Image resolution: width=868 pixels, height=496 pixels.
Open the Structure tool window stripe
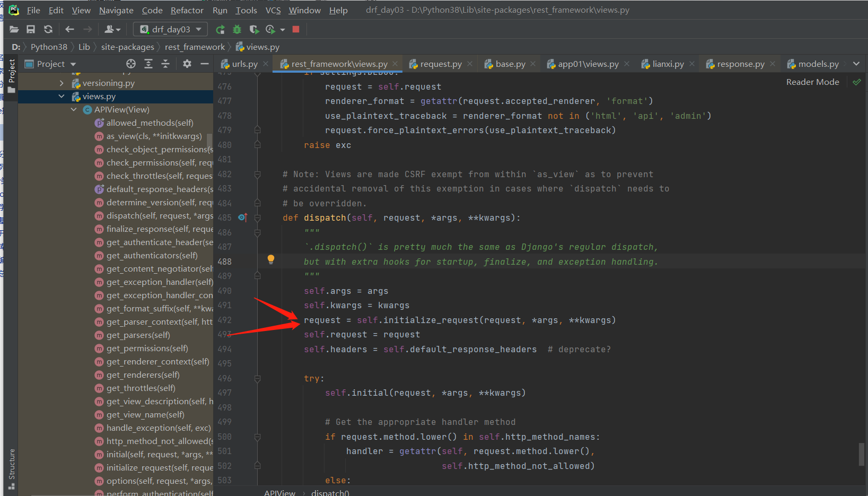[x=12, y=469]
